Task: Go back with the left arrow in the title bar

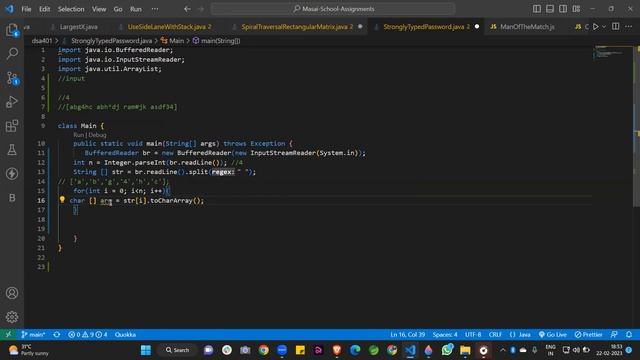Action: (x=187, y=9)
